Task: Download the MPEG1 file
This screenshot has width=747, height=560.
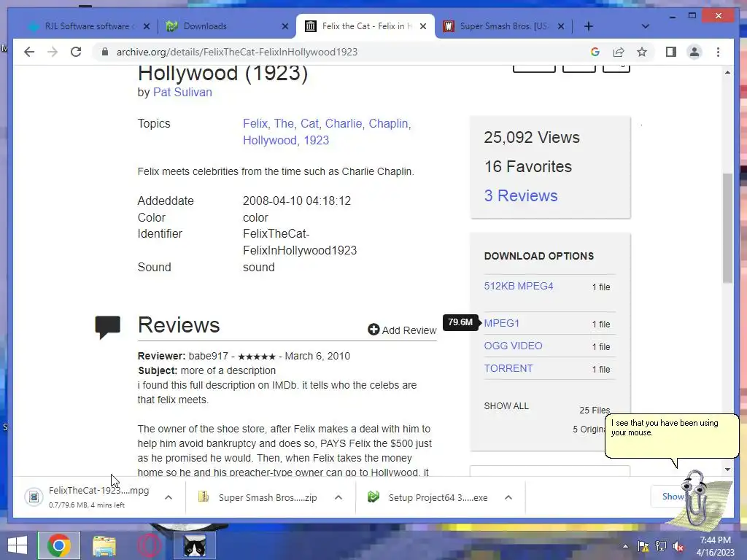Action: point(502,323)
